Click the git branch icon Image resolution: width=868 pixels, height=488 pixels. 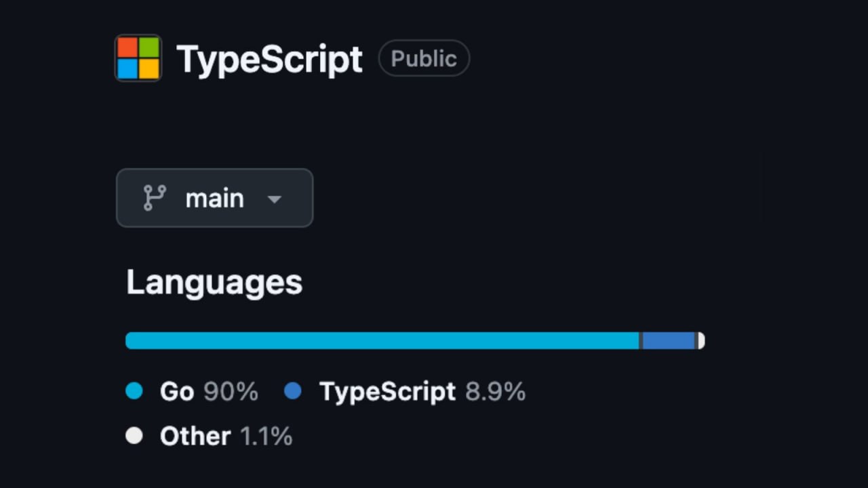click(x=155, y=198)
